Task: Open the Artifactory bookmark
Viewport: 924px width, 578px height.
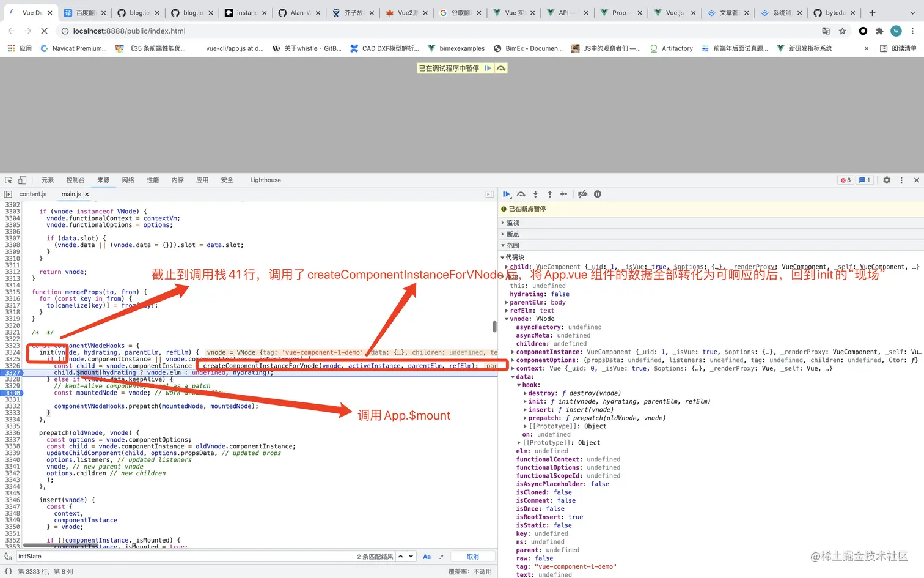Action: coord(671,48)
